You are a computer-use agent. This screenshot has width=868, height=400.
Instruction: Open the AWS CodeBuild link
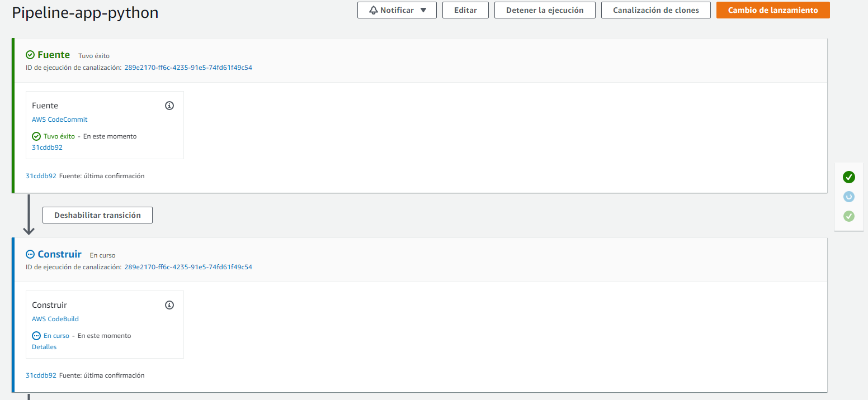(x=55, y=319)
